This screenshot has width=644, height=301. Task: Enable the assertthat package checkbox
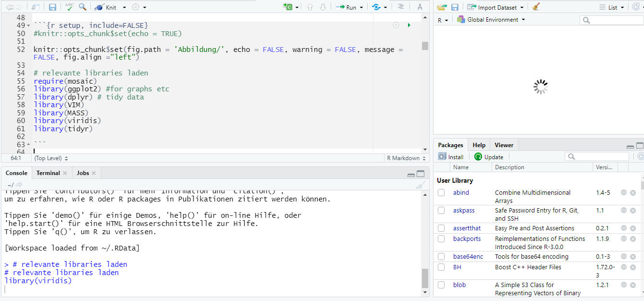[441, 228]
